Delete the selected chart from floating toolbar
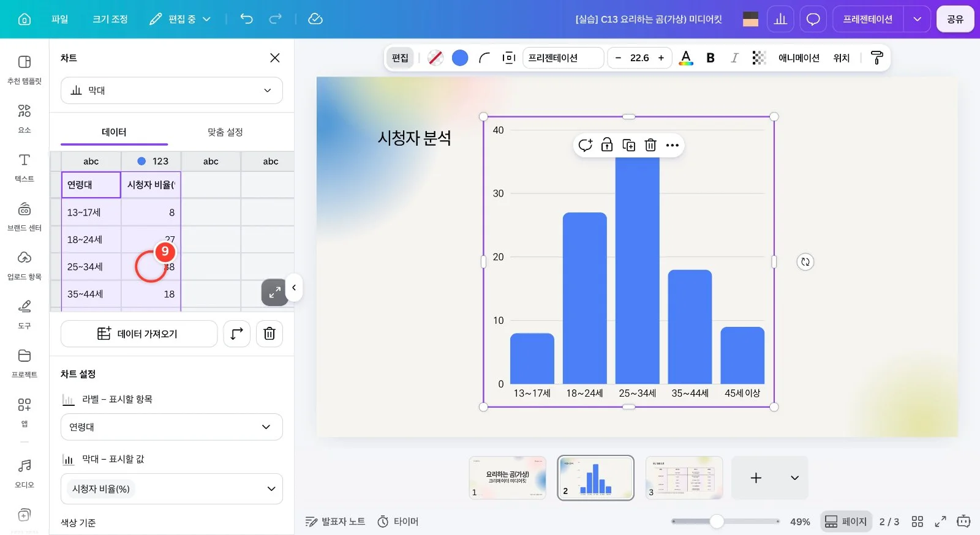This screenshot has width=980, height=535. [650, 145]
